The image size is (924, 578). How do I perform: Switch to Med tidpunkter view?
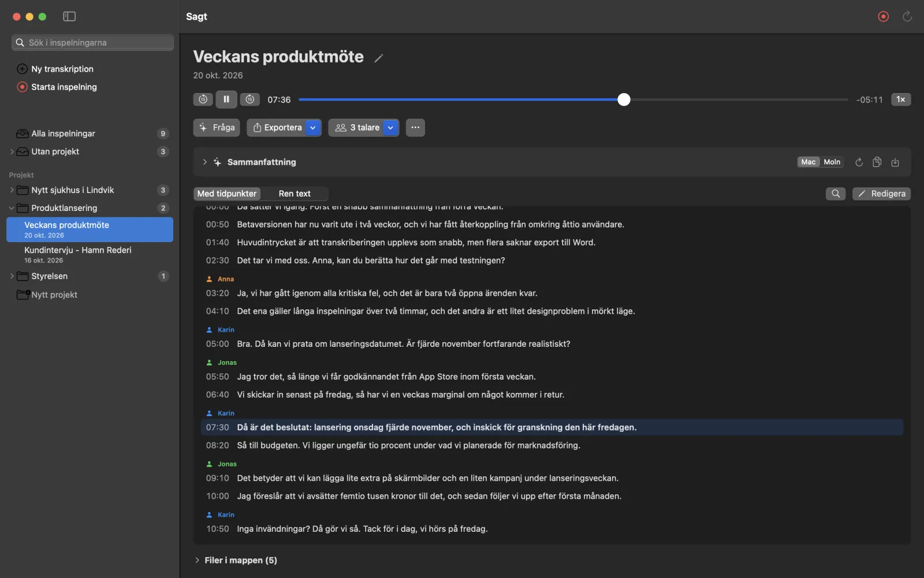pos(227,194)
